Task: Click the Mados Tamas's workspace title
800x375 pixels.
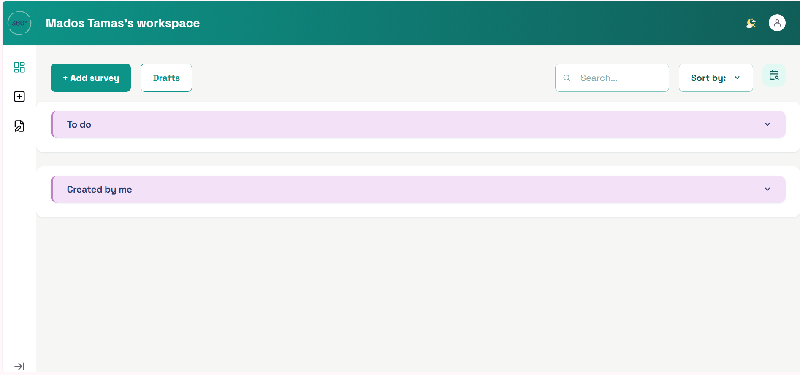Action: (x=122, y=23)
